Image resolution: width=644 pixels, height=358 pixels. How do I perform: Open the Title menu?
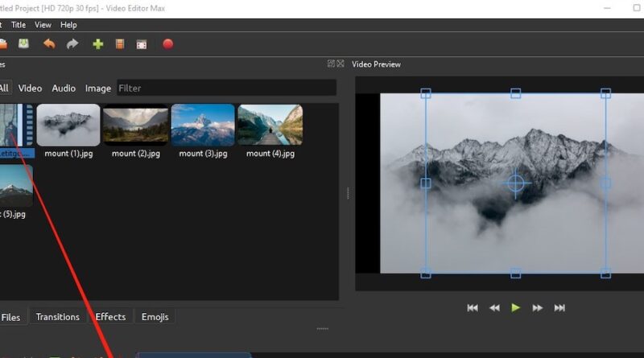[18, 25]
